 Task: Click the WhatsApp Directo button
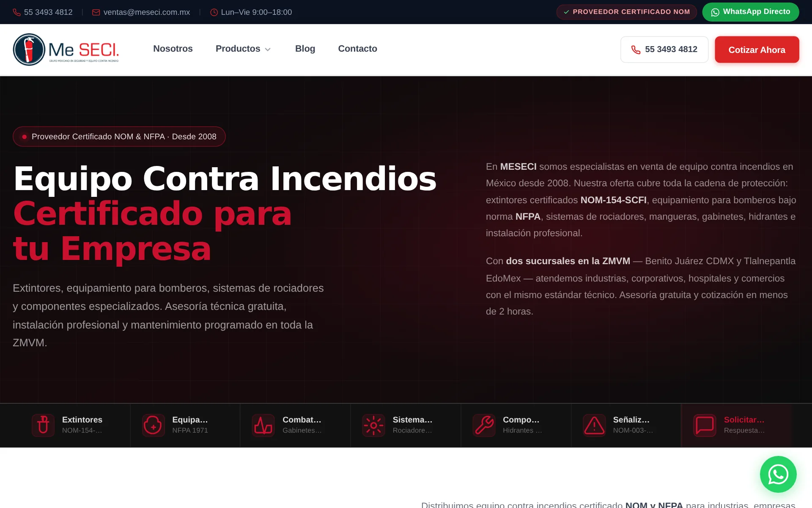[x=751, y=12]
